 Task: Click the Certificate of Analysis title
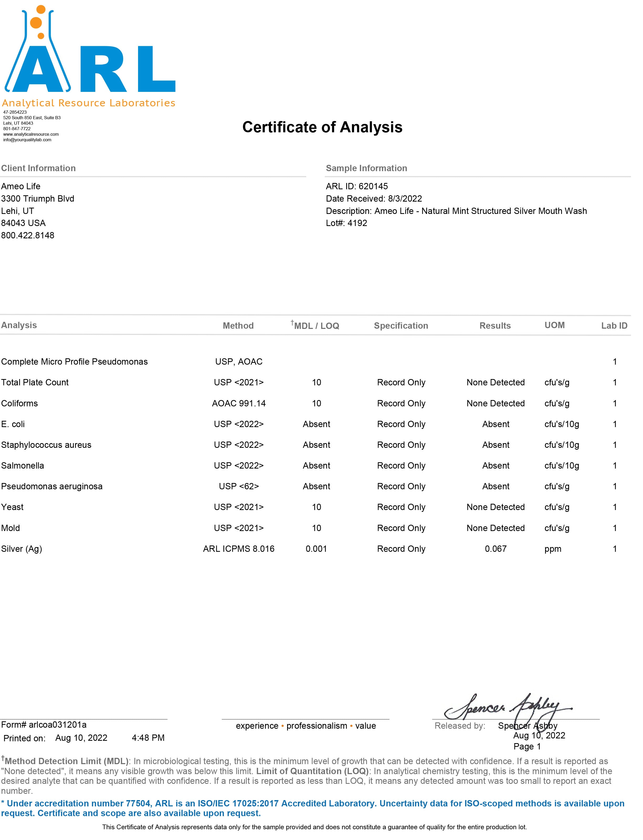[x=322, y=127]
